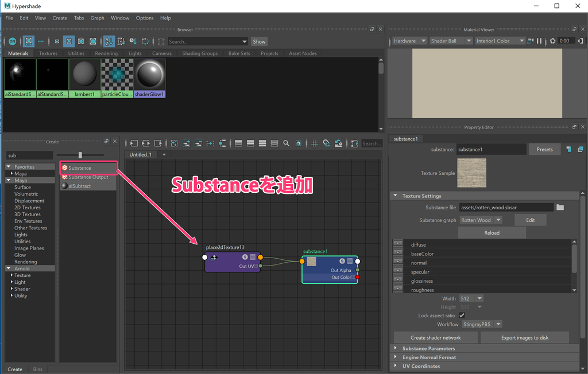Select the shaderGlow1 material swatch

pyautogui.click(x=149, y=79)
